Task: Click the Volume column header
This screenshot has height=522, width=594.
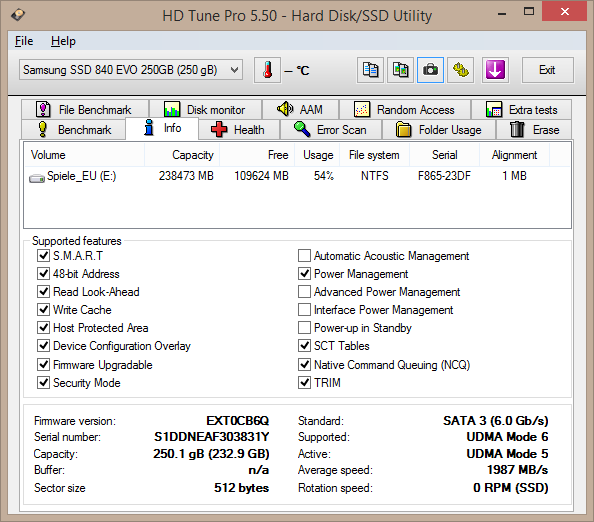Action: [x=84, y=155]
